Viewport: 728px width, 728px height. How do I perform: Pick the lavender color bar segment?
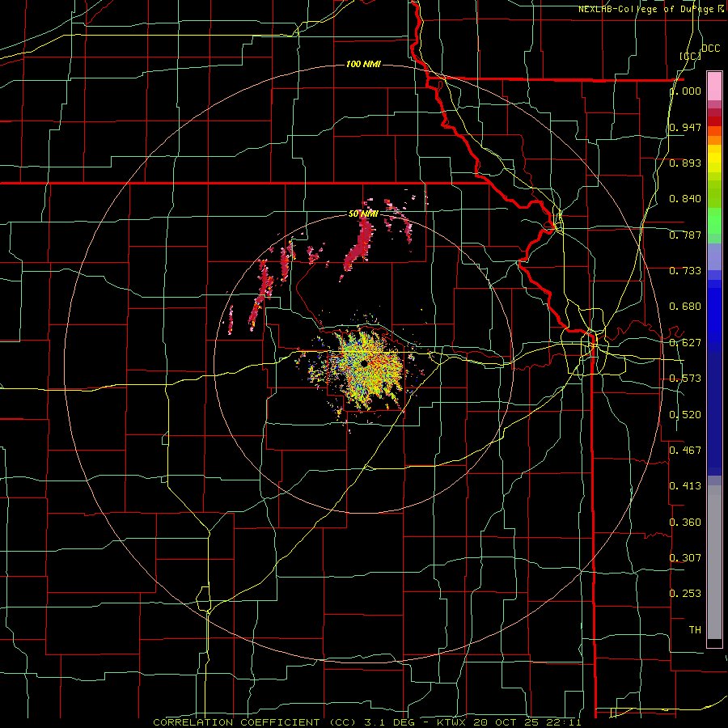point(714,256)
